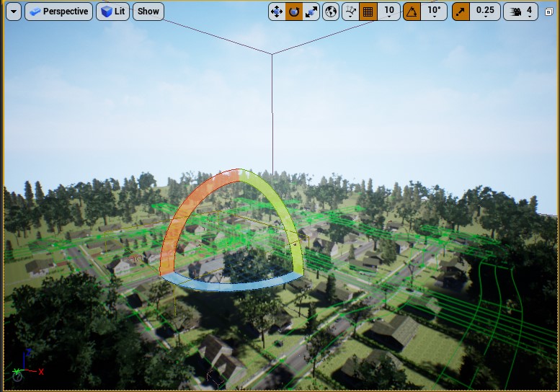This screenshot has height=392, width=560.
Task: Open the Lit view mode menu
Action: coord(113,12)
